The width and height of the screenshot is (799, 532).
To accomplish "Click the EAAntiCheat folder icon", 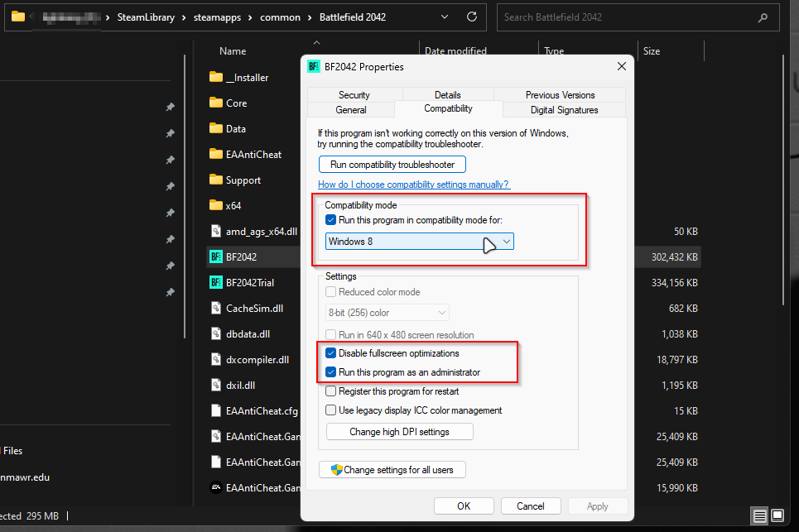I will (216, 155).
